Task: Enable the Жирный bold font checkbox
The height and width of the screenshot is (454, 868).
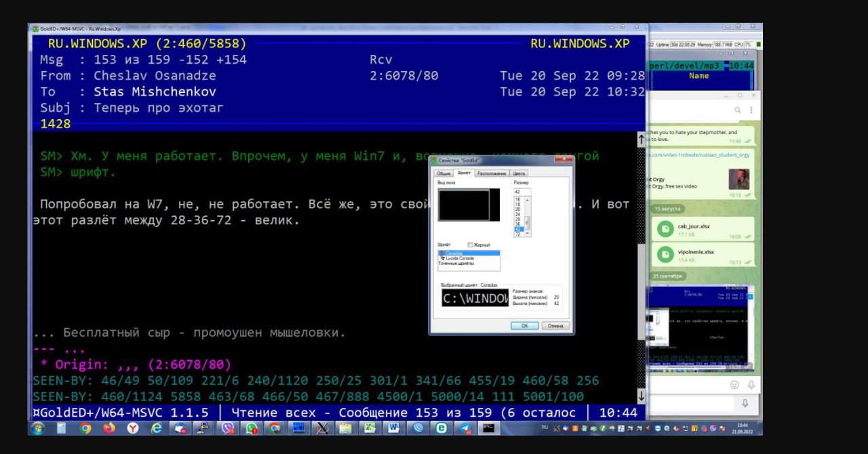Action: [x=471, y=245]
